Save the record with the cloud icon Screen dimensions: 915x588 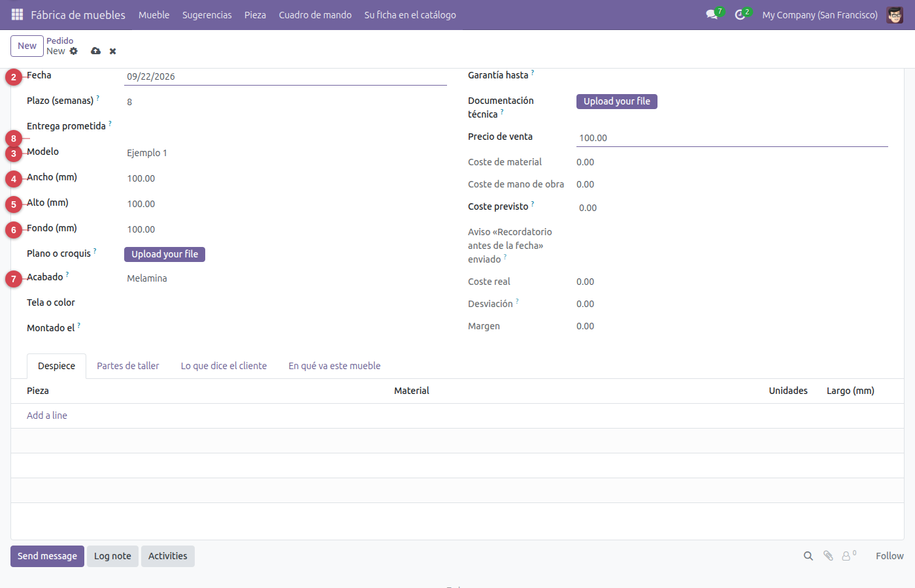click(96, 51)
